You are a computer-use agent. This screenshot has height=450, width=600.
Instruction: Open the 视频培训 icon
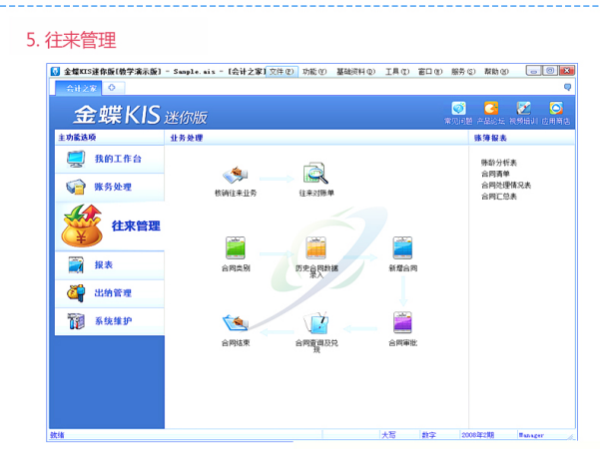coord(523,108)
